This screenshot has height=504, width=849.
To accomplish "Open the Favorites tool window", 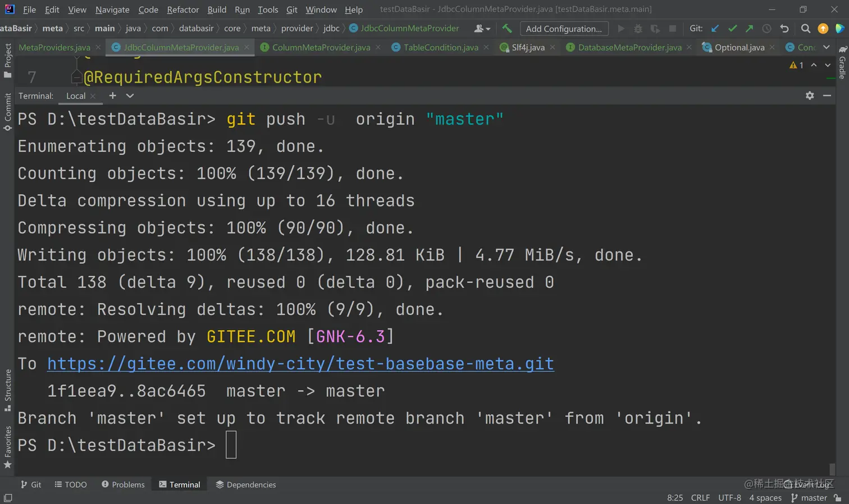I will 7,447.
